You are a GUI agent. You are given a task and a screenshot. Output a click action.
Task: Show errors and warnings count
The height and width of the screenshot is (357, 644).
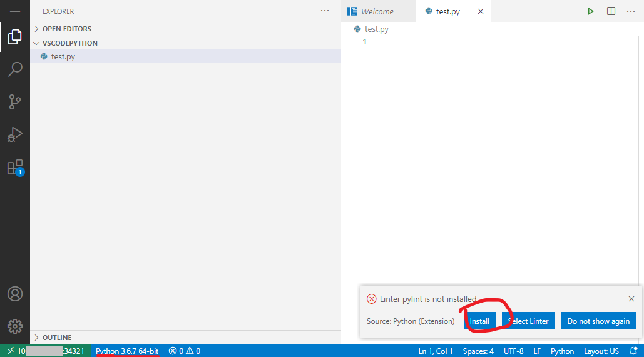point(185,351)
